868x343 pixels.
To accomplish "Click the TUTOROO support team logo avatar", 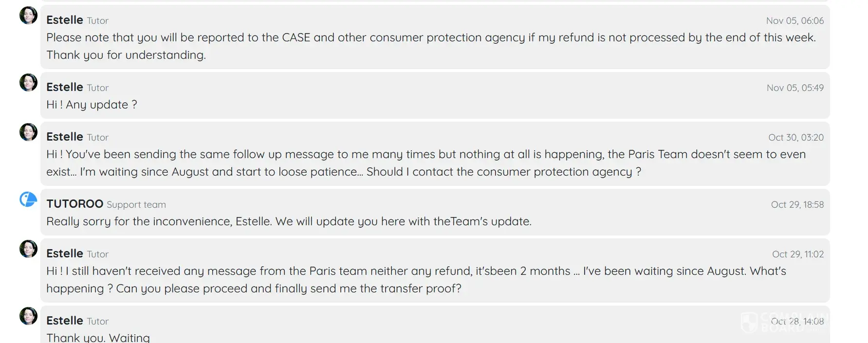I will [x=28, y=199].
